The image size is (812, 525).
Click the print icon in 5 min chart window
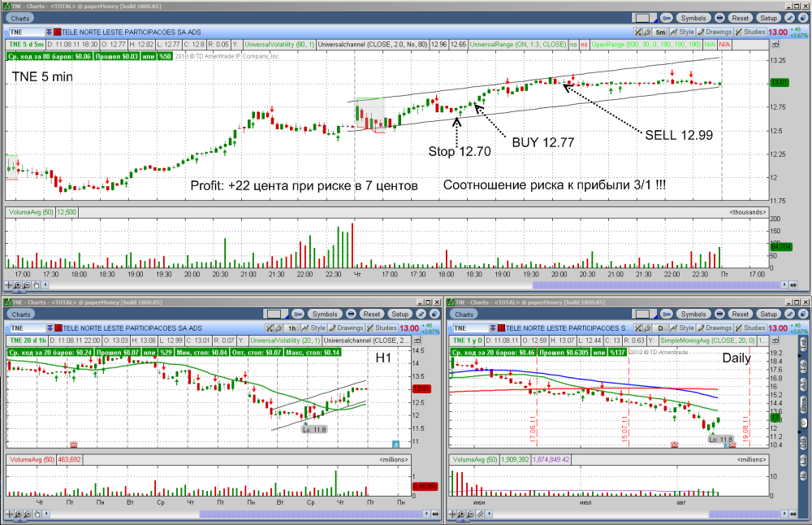tap(719, 18)
